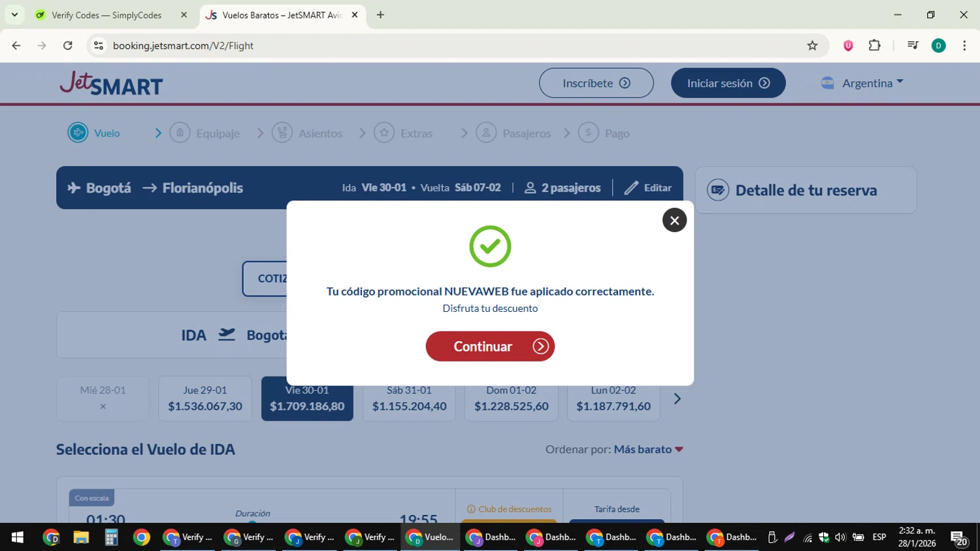Go back to the previous page
This screenshot has height=551, width=980.
pos(16,46)
